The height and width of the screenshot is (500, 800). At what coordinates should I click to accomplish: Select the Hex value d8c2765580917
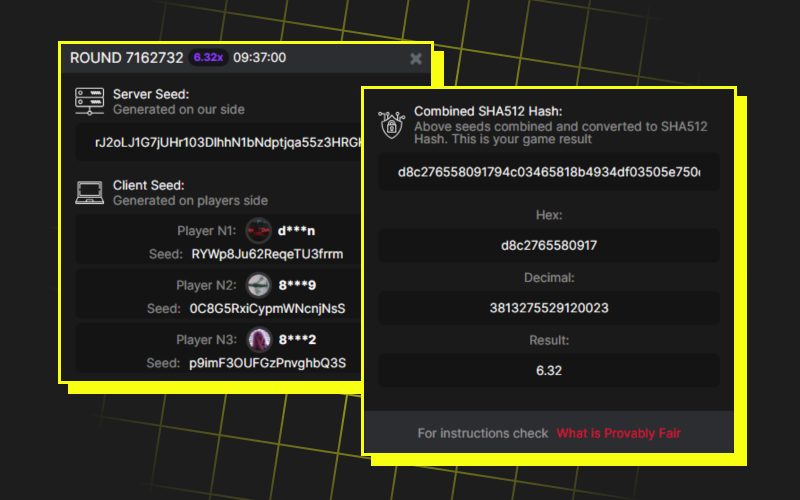tap(548, 245)
